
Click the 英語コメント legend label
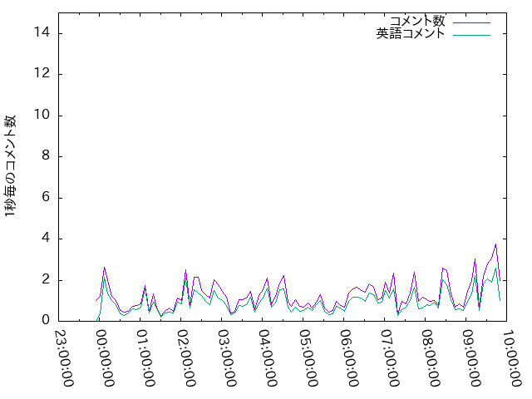(x=411, y=33)
